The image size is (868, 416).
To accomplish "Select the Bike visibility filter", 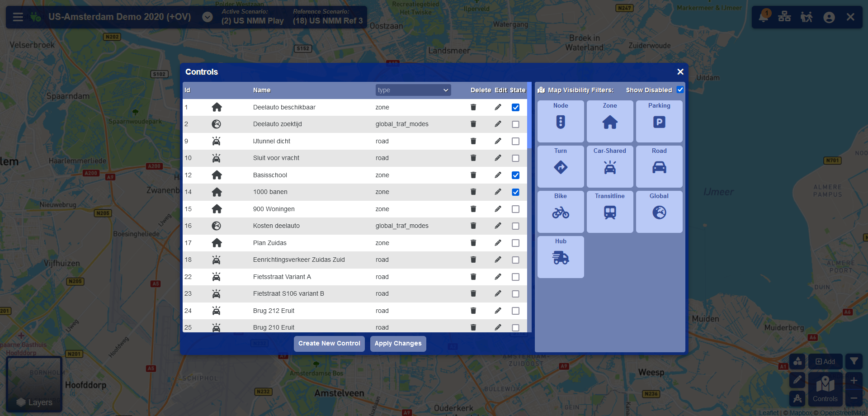I will pyautogui.click(x=561, y=212).
